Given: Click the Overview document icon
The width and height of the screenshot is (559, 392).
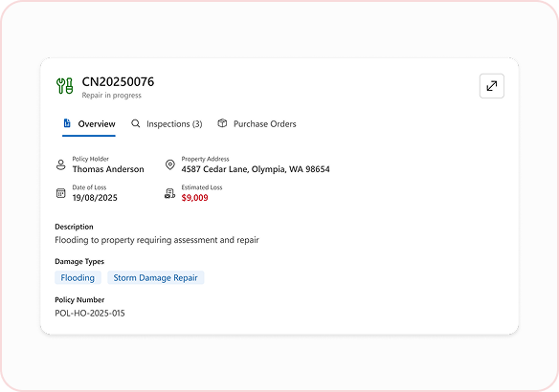Looking at the screenshot, I should coord(67,123).
